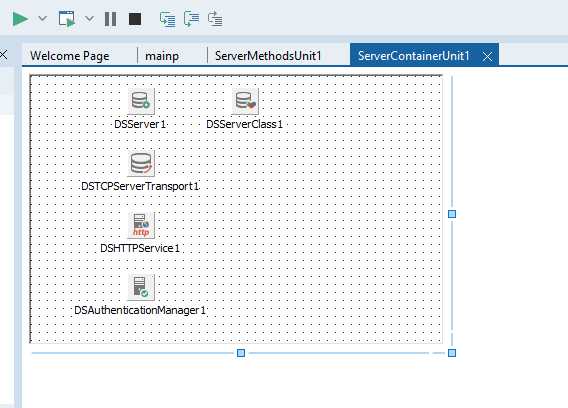Open the mainp tab
This screenshot has width=568, height=408.
pyautogui.click(x=162, y=56)
